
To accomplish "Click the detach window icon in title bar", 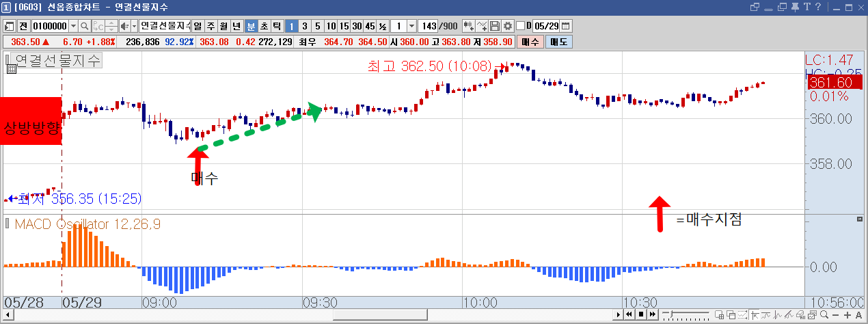I will (x=755, y=7).
